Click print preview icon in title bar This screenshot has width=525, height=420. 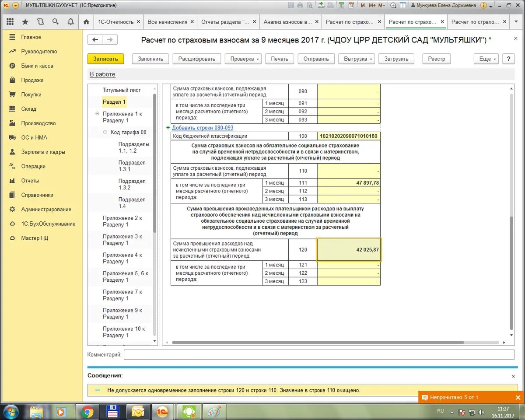point(310,5)
